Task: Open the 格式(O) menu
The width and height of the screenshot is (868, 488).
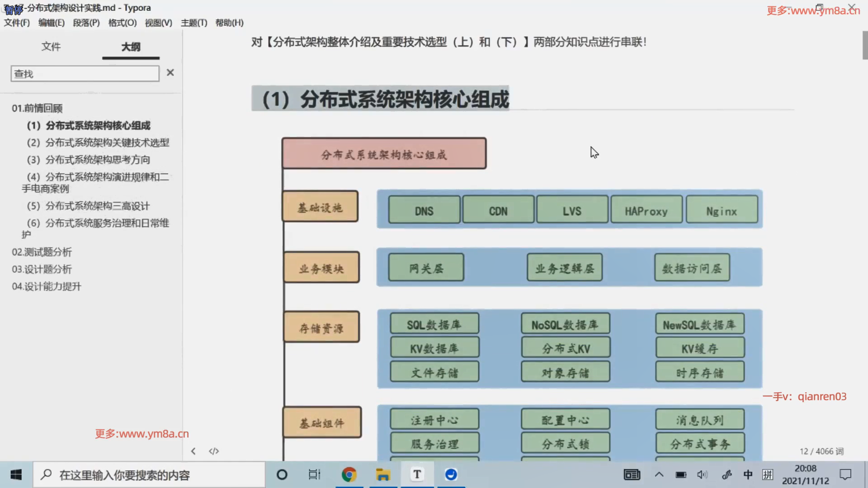Action: point(122,23)
